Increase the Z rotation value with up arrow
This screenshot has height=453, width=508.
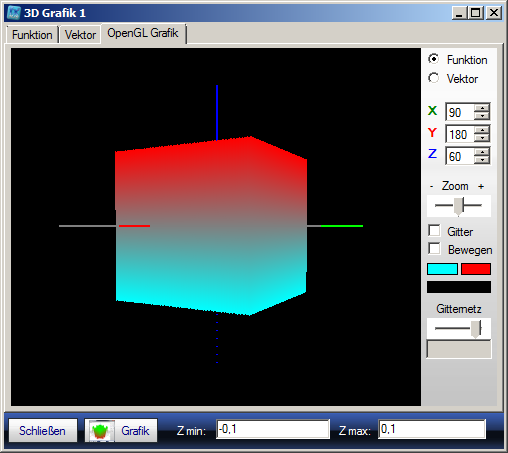[482, 152]
